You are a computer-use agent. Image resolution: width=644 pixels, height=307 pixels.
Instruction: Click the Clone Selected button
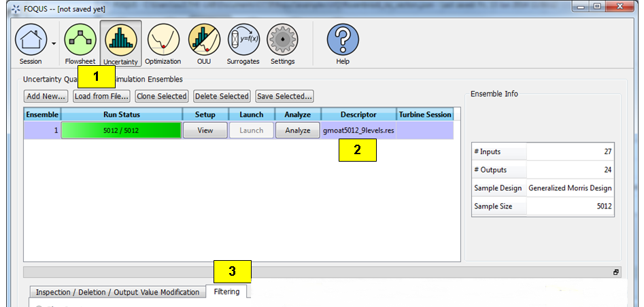pyautogui.click(x=161, y=96)
